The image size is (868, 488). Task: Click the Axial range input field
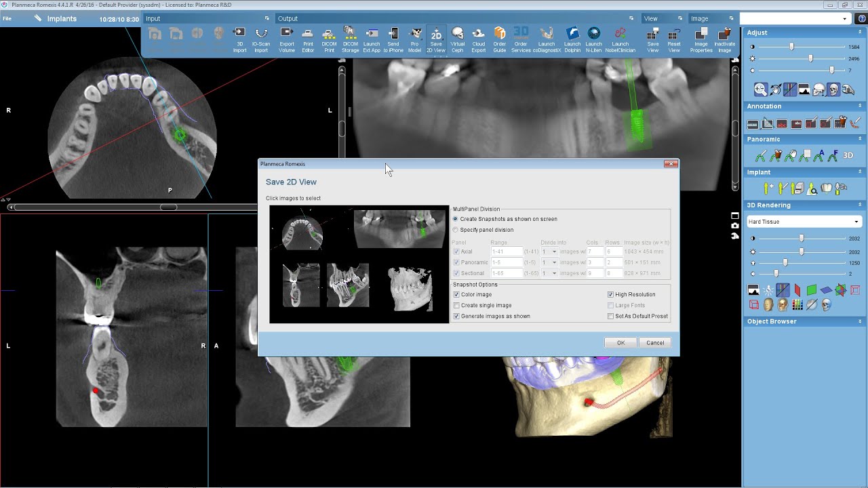coord(507,251)
